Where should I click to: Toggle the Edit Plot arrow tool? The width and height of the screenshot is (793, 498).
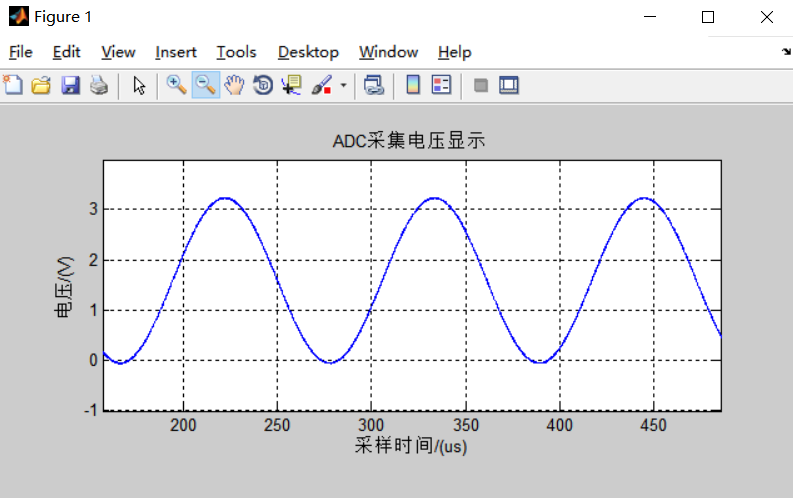point(139,86)
